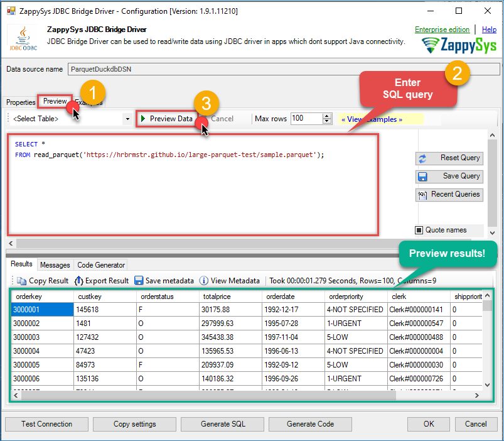Open the Enterprise edition link
The height and width of the screenshot is (441, 504).
[442, 30]
